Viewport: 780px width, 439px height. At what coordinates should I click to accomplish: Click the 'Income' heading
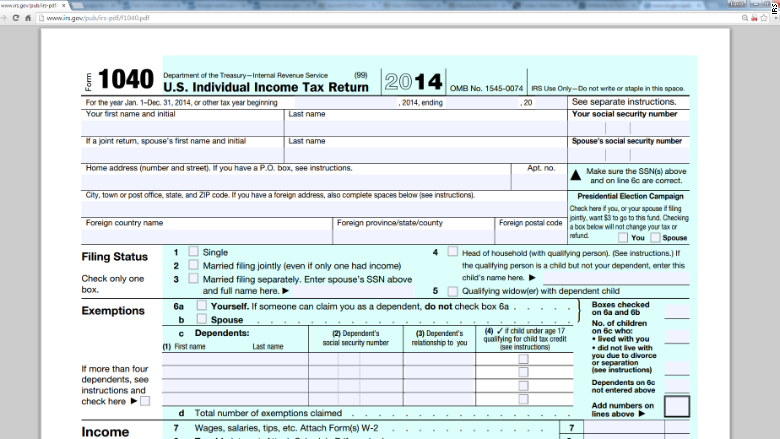pyautogui.click(x=105, y=432)
